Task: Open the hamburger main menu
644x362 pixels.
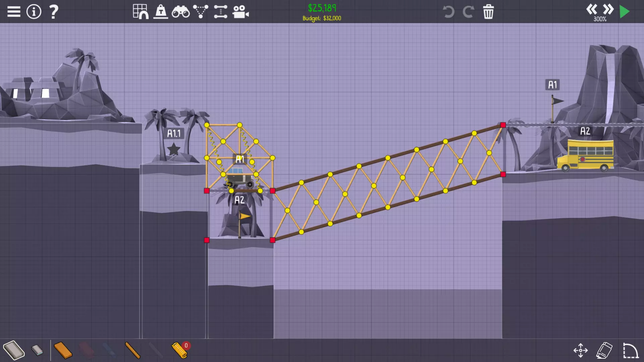Action: point(14,12)
